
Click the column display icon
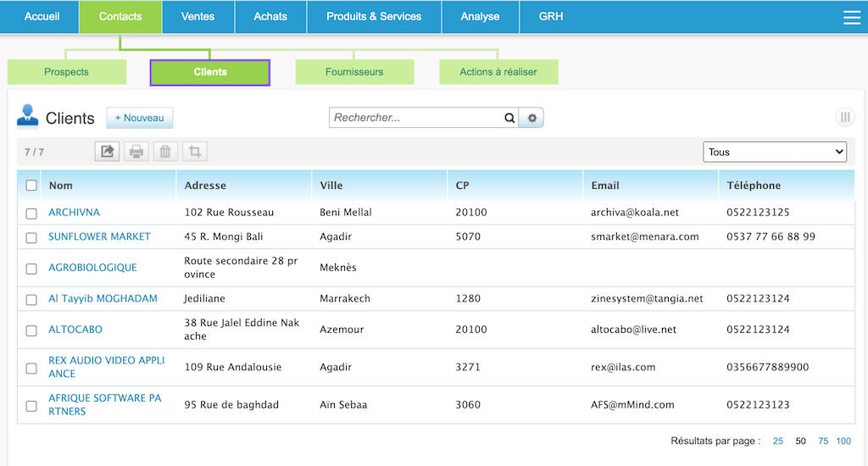click(x=844, y=118)
